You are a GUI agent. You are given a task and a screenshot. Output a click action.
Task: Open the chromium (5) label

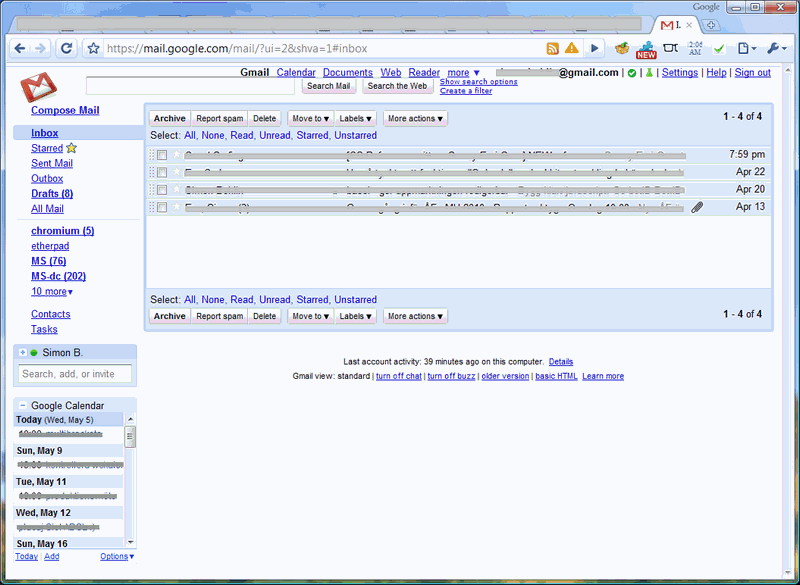point(63,231)
